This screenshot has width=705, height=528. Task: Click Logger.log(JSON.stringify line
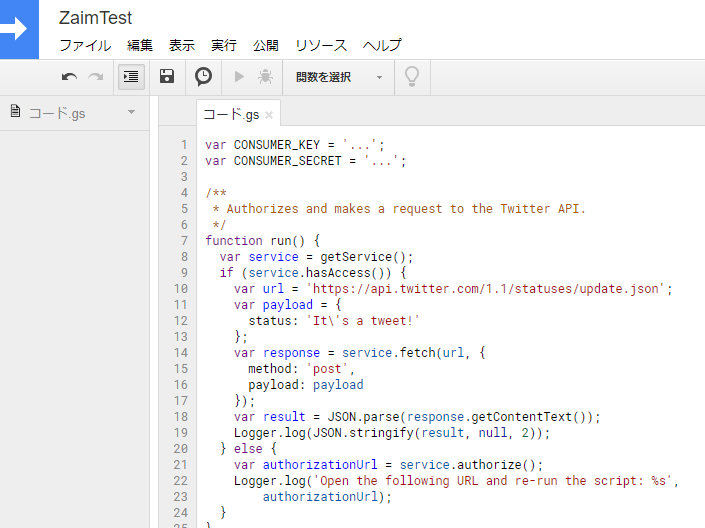(x=391, y=433)
